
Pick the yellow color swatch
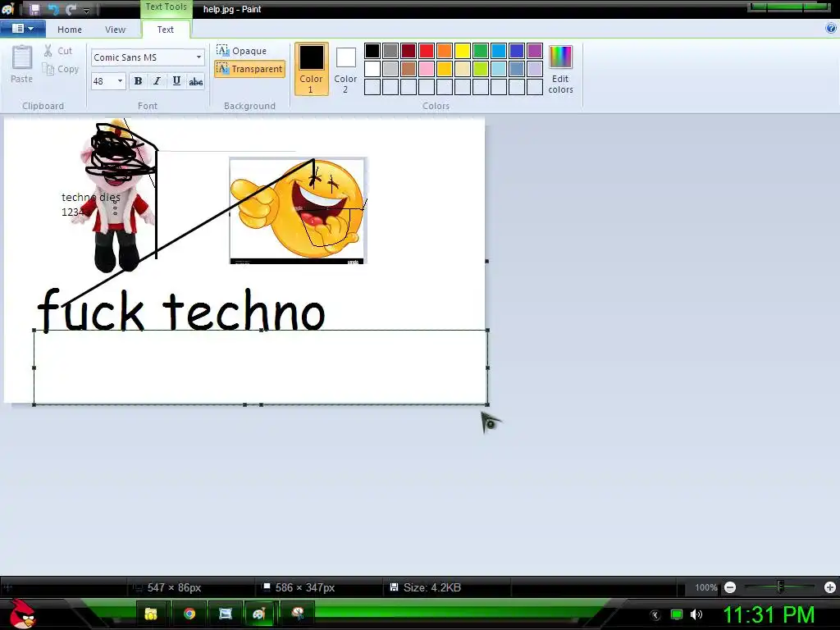tap(463, 51)
